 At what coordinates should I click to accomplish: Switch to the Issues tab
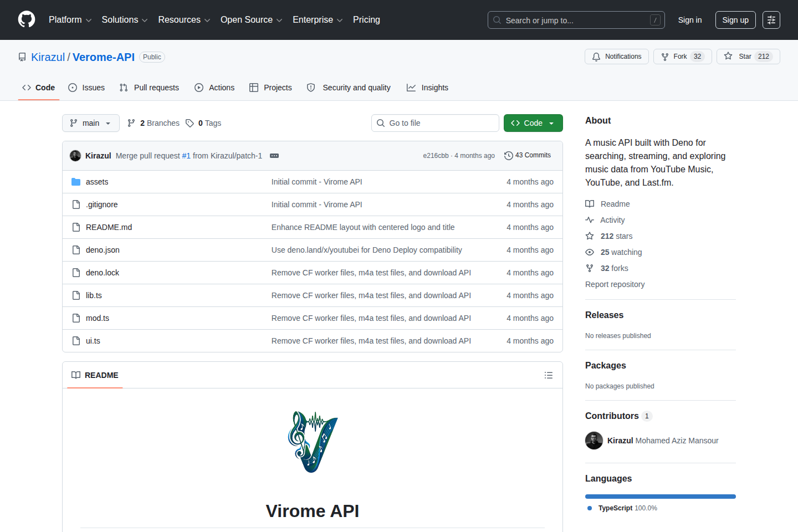click(x=86, y=88)
